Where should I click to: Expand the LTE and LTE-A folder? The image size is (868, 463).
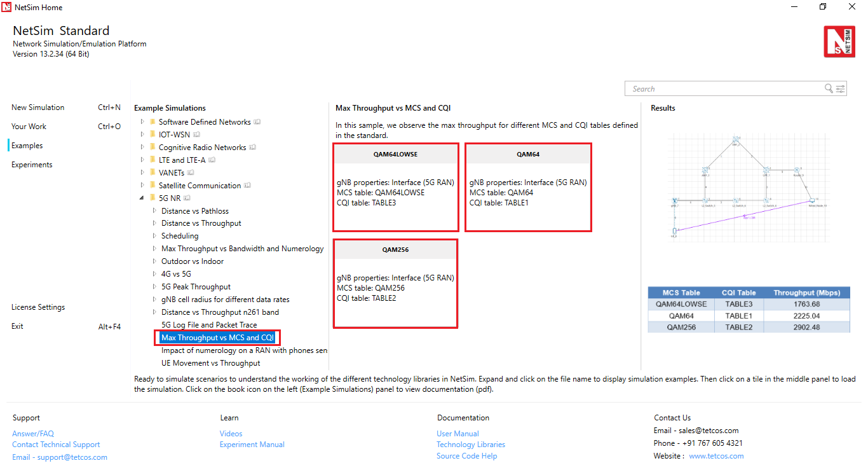142,160
